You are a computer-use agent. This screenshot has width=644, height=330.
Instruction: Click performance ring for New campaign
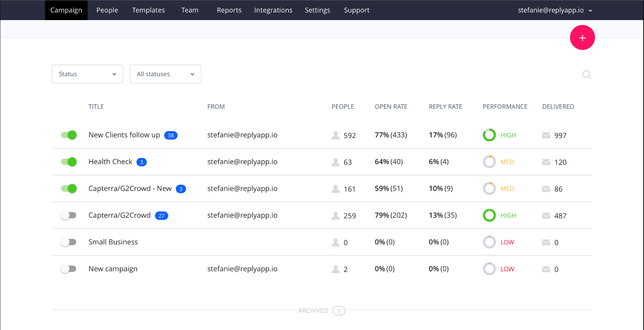click(489, 269)
